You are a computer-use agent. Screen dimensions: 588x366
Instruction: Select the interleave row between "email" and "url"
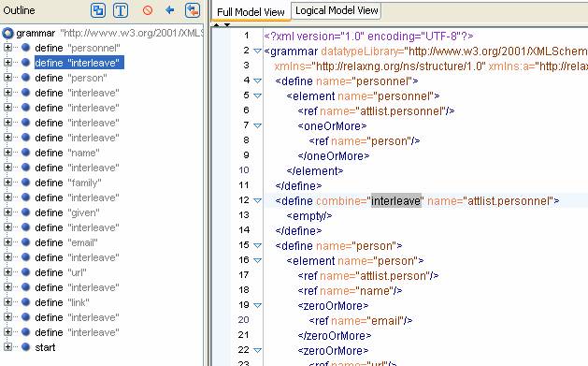[77, 257]
